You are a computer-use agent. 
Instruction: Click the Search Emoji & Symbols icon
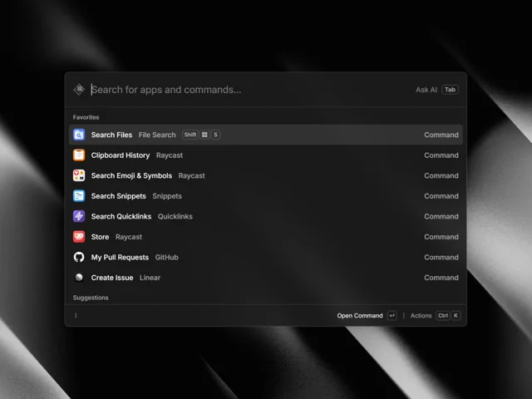(x=79, y=175)
